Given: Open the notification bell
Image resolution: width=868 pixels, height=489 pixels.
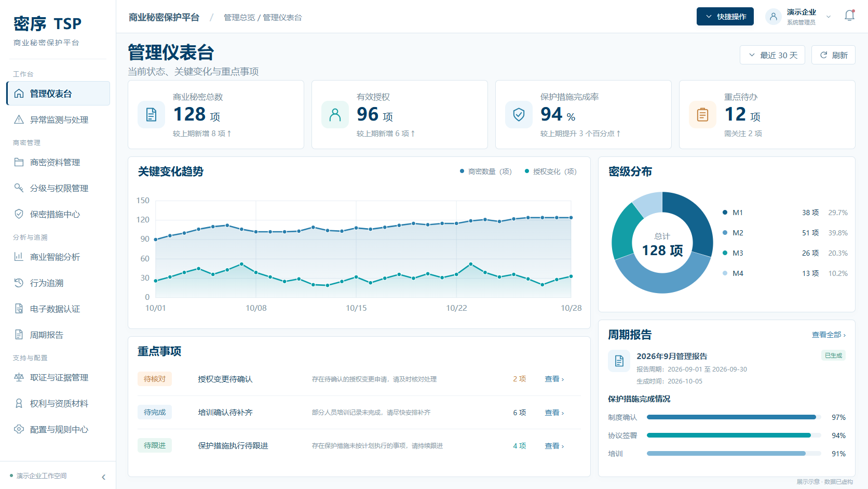Looking at the screenshot, I should tap(849, 16).
